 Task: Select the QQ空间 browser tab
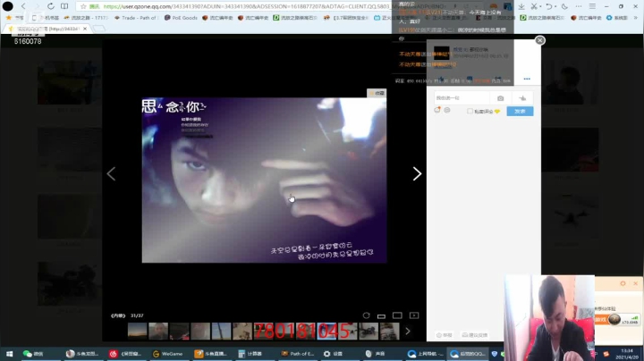click(46, 29)
